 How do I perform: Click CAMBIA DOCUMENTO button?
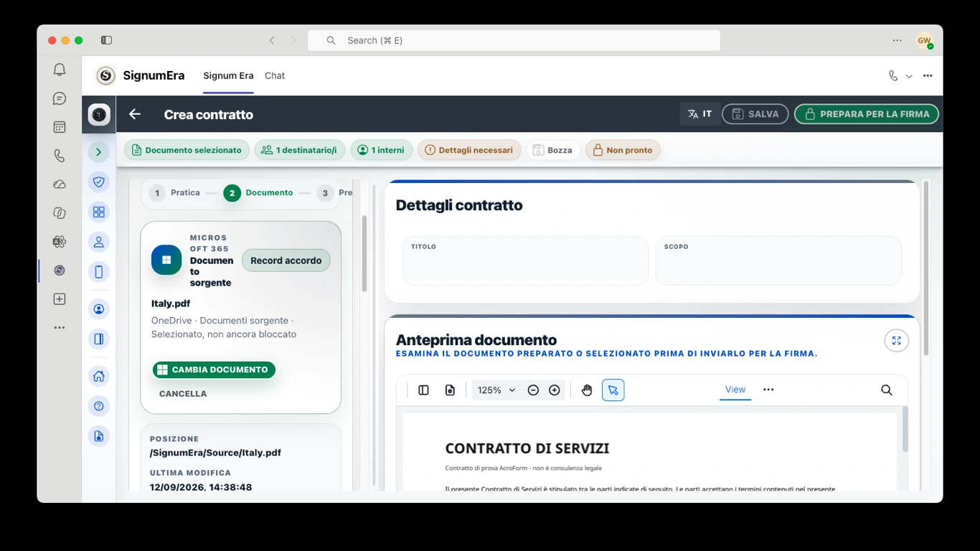[x=214, y=369]
